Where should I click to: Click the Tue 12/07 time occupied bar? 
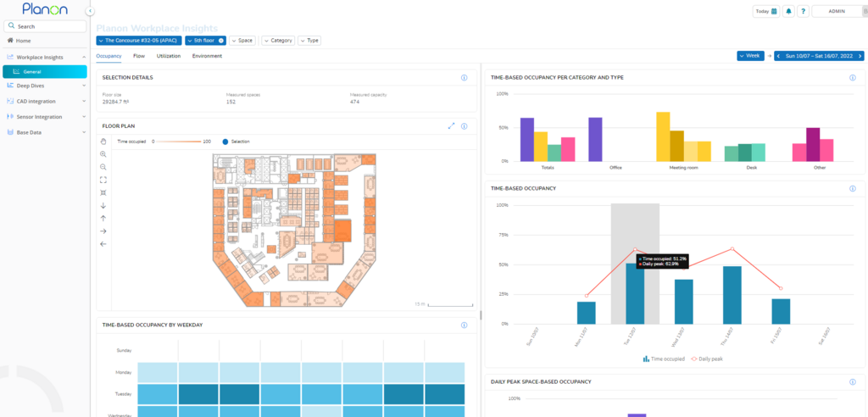click(635, 293)
